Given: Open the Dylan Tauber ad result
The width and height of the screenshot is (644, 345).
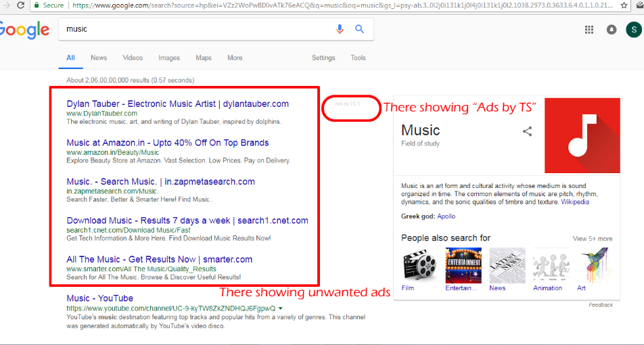Looking at the screenshot, I should pyautogui.click(x=177, y=104).
